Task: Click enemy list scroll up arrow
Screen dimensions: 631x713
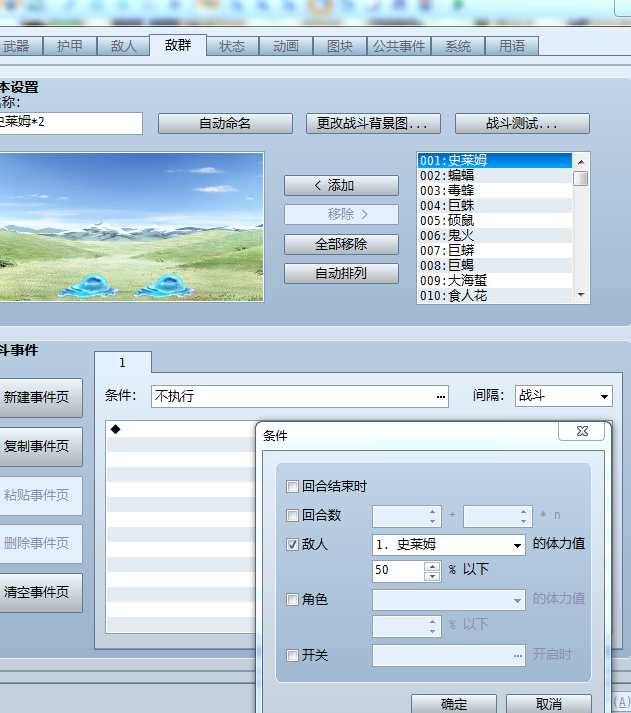Action: [581, 162]
